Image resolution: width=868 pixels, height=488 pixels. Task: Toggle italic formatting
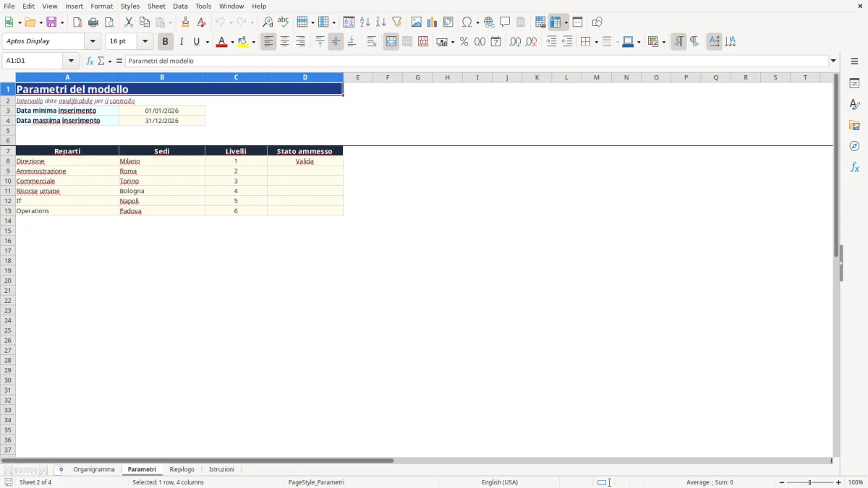[x=182, y=42]
